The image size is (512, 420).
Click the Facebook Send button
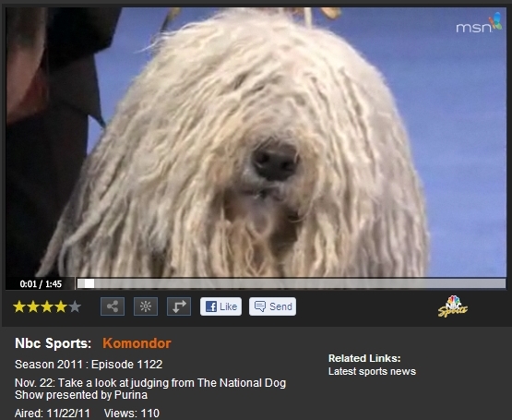(273, 306)
